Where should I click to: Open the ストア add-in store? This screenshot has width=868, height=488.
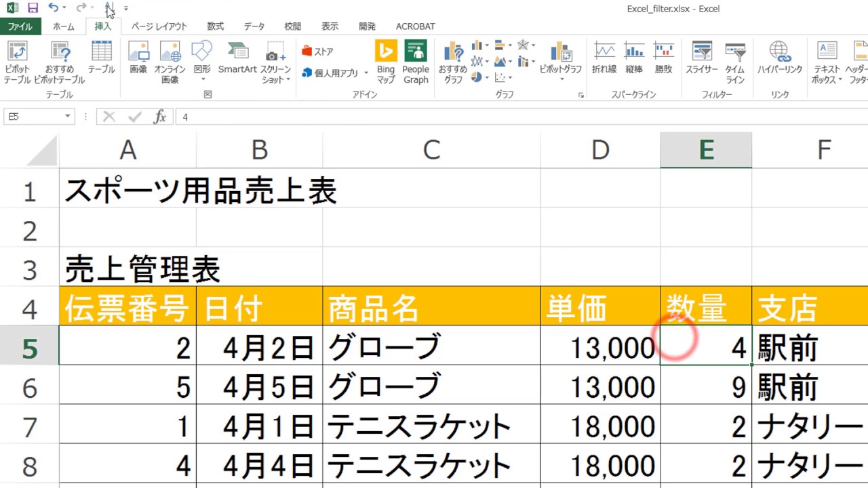pos(317,52)
